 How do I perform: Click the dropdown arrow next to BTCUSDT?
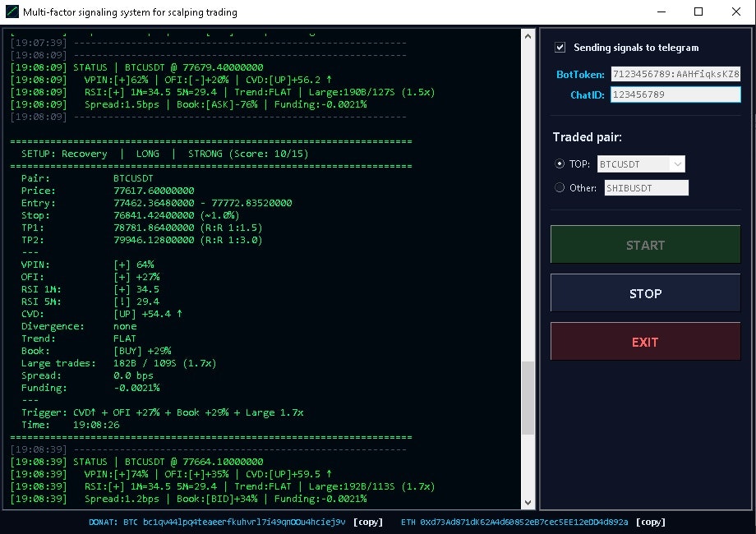click(x=679, y=163)
